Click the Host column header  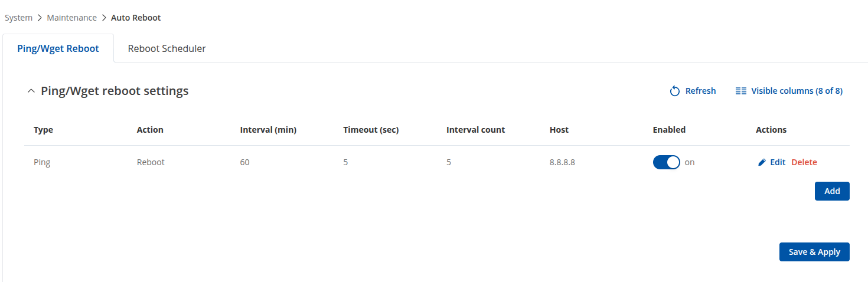pyautogui.click(x=559, y=130)
